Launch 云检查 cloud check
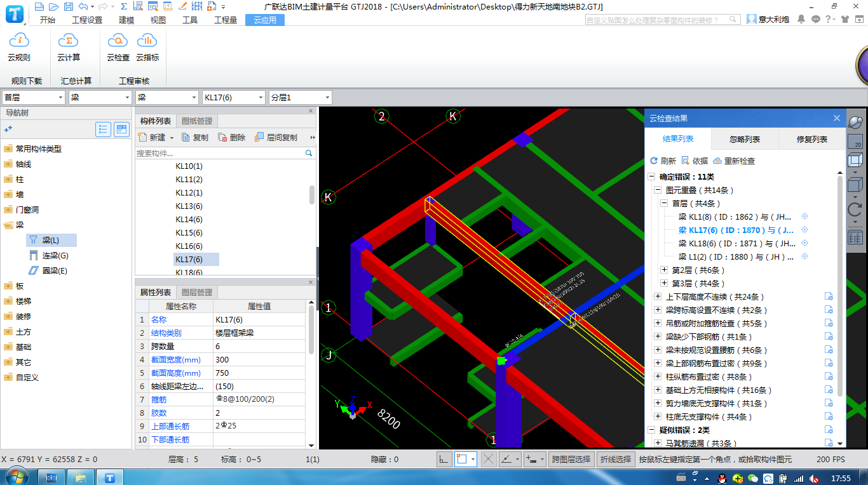Image resolution: width=868 pixels, height=485 pixels. tap(118, 48)
